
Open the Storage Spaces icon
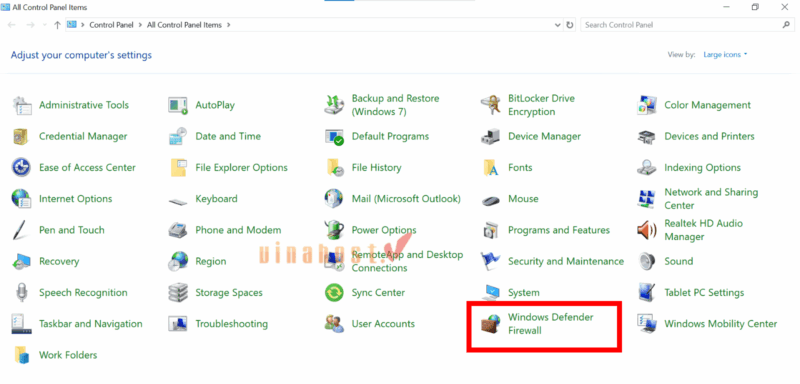click(178, 293)
